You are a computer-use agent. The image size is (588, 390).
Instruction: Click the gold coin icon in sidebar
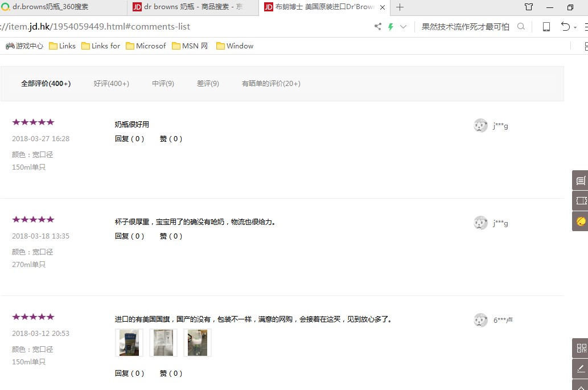point(580,220)
